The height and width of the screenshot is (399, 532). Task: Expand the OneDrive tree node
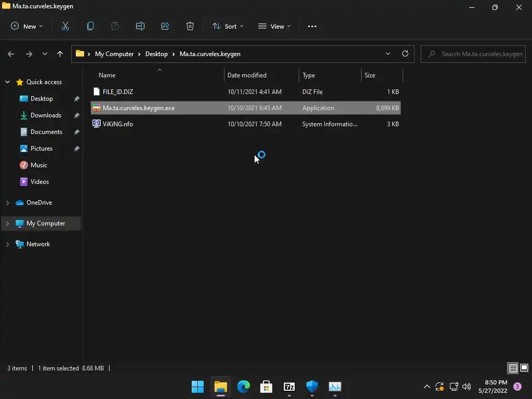click(7, 203)
